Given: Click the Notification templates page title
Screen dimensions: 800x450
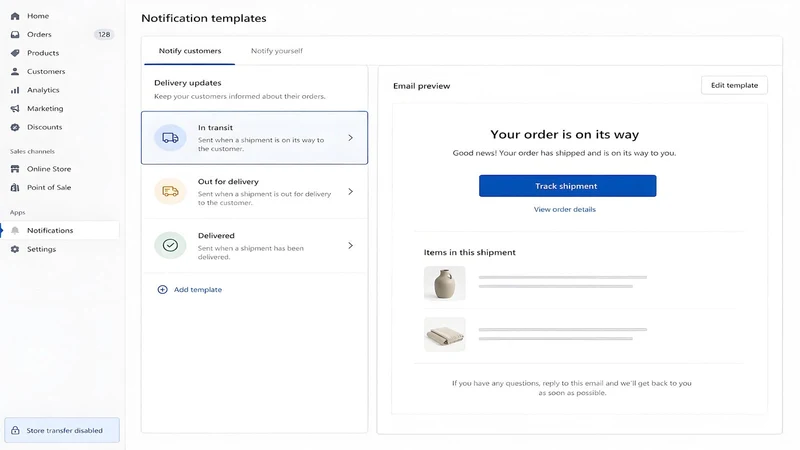Looking at the screenshot, I should coord(204,18).
